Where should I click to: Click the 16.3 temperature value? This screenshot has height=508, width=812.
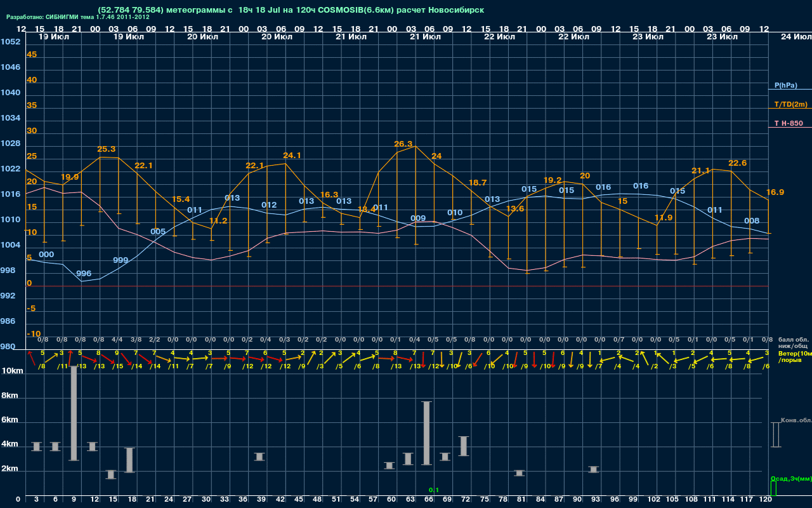(329, 195)
